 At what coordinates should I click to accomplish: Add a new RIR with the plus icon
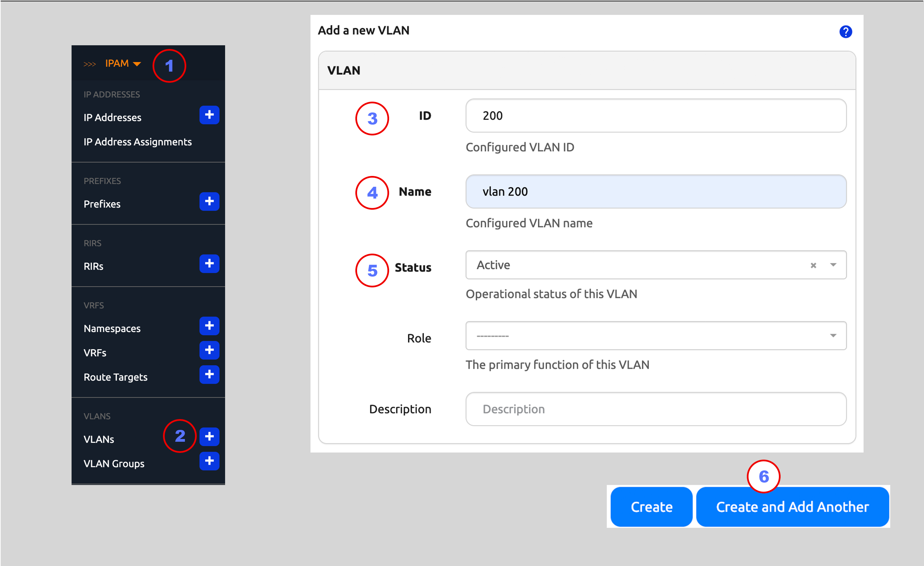(x=209, y=264)
